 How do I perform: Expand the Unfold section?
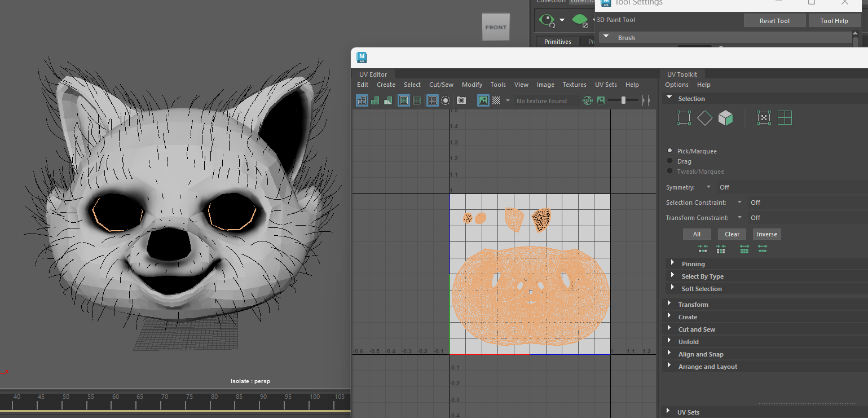688,341
